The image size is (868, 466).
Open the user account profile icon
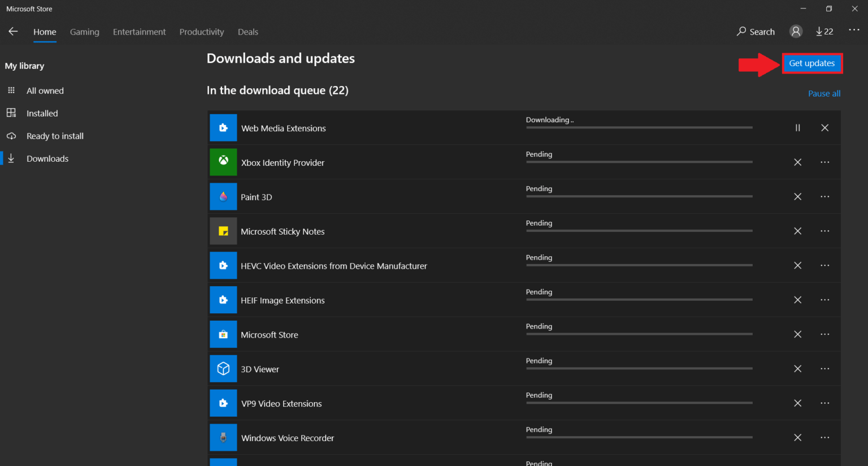tap(796, 31)
